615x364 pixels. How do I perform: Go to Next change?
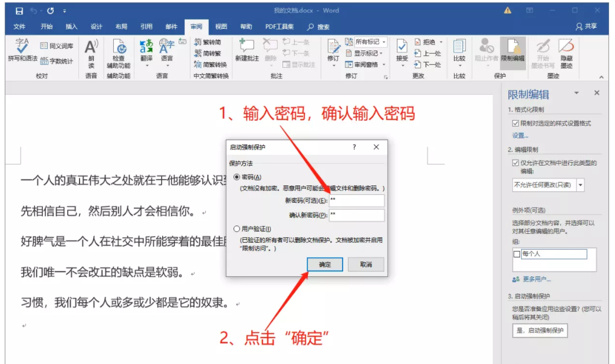427,65
